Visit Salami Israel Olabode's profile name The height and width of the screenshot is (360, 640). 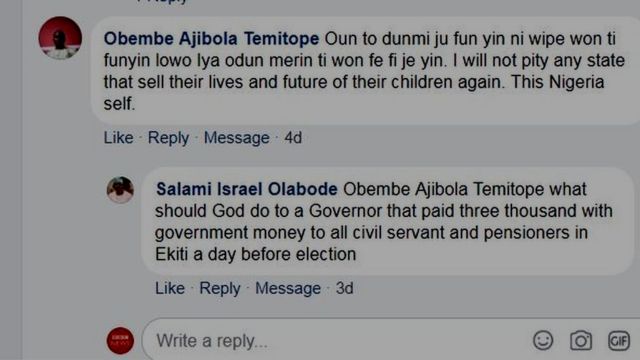(x=247, y=189)
